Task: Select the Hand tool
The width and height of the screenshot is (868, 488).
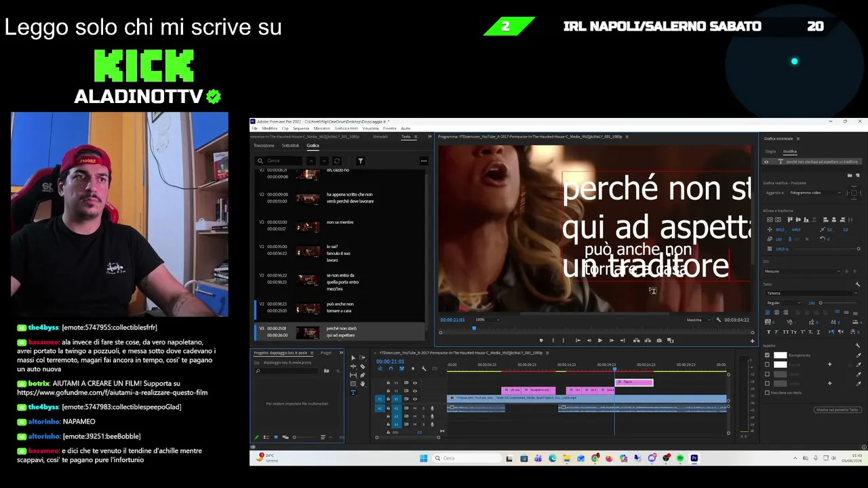Action: pyautogui.click(x=362, y=384)
